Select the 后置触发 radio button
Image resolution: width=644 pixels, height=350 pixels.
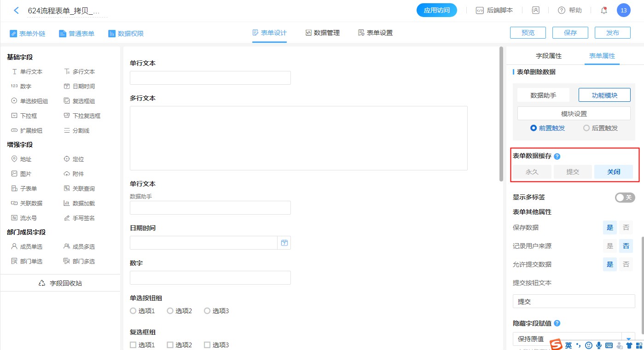tap(586, 128)
